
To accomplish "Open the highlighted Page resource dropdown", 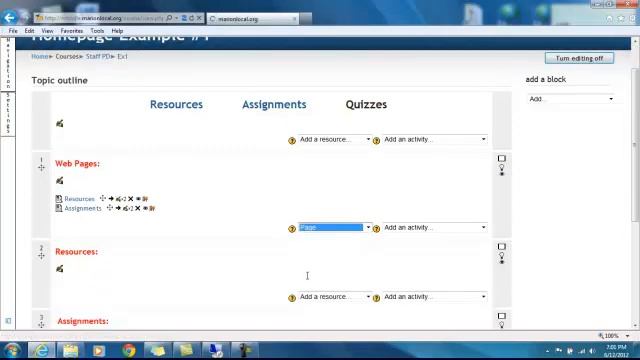I will pyautogui.click(x=335, y=227).
